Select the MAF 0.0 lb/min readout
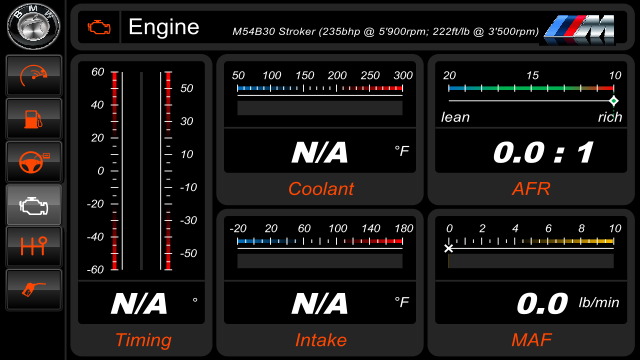The width and height of the screenshot is (640, 360). [567, 303]
